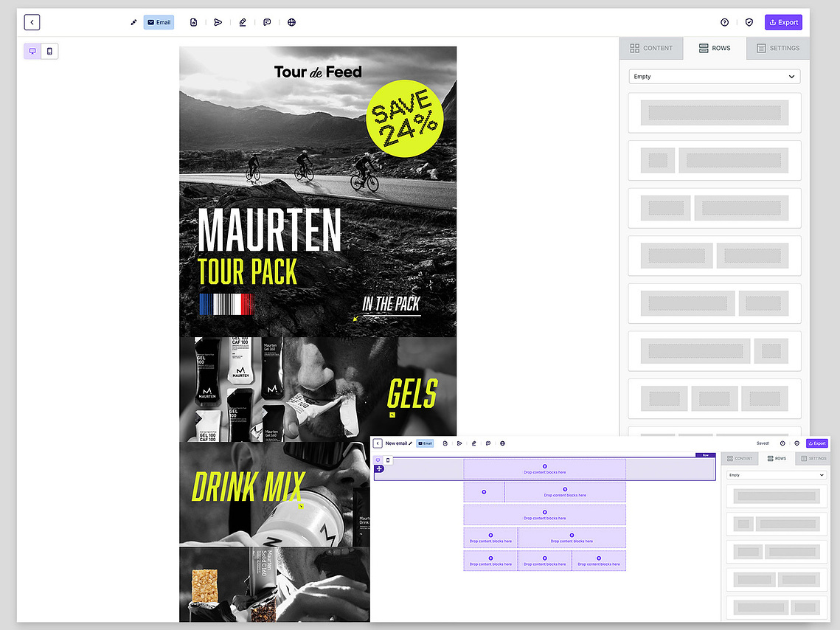Rename via pencil next to New email
840x630 pixels.
(x=411, y=443)
